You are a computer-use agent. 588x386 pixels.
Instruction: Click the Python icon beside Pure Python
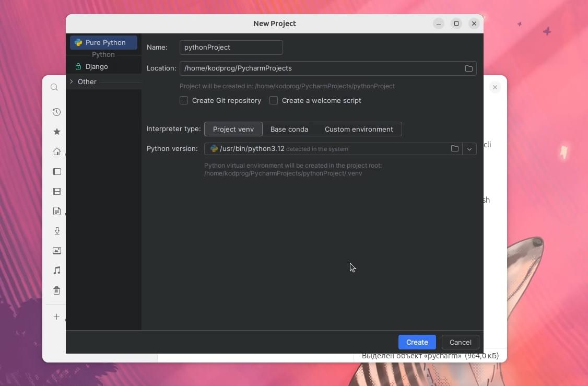point(78,42)
